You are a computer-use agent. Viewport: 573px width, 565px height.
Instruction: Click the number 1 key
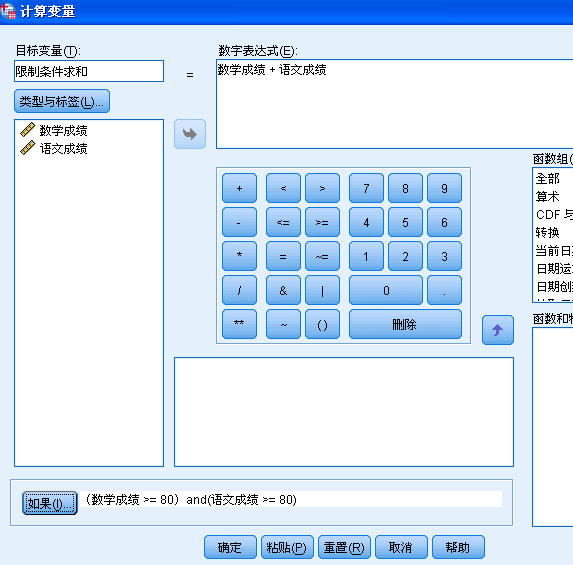[366, 256]
